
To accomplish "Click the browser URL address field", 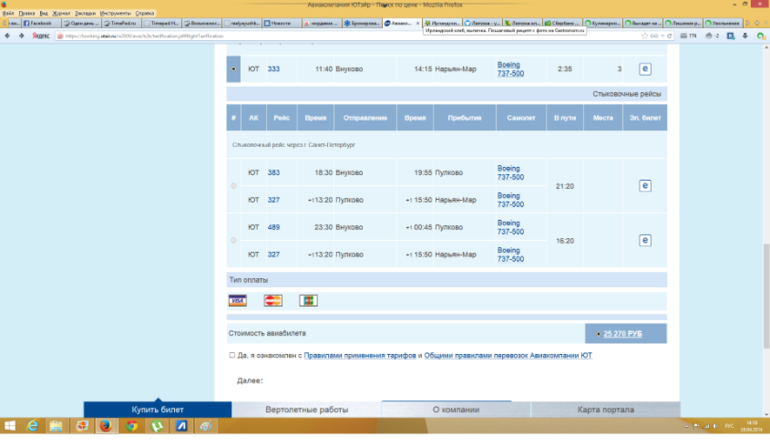I will [x=300, y=36].
